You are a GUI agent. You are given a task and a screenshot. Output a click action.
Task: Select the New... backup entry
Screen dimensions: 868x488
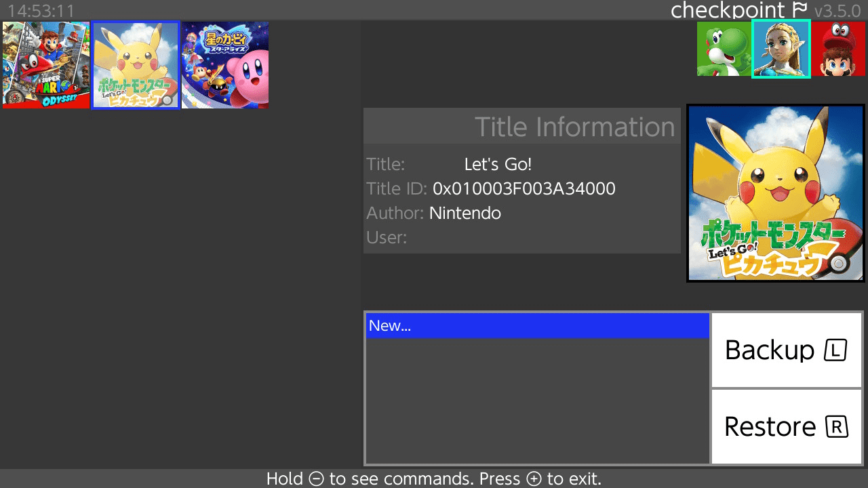click(x=538, y=326)
